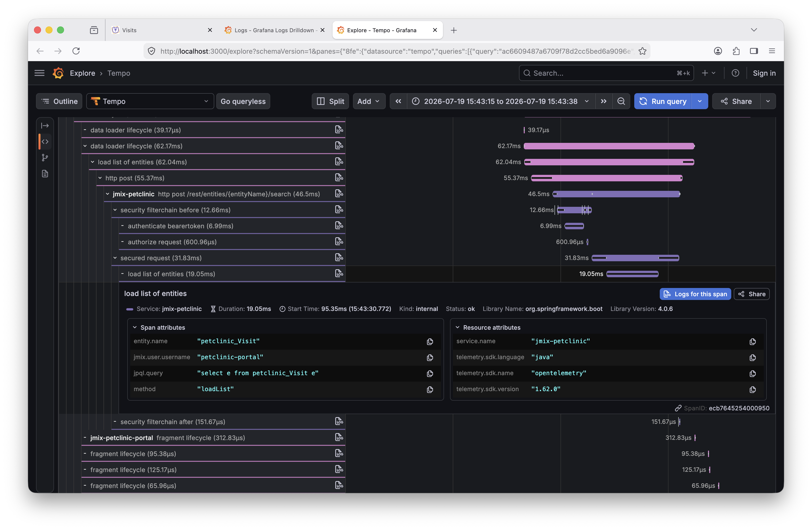Open Run query options arrow

pos(699,101)
